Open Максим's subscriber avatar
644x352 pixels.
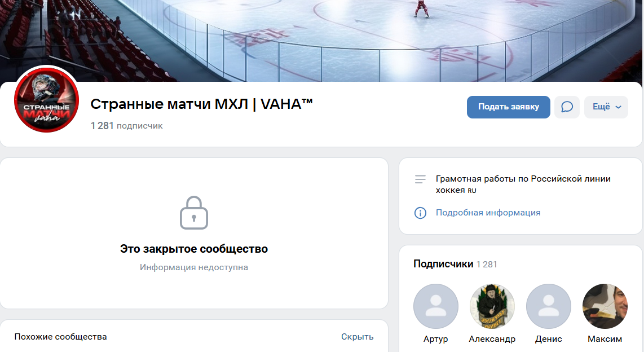(605, 306)
